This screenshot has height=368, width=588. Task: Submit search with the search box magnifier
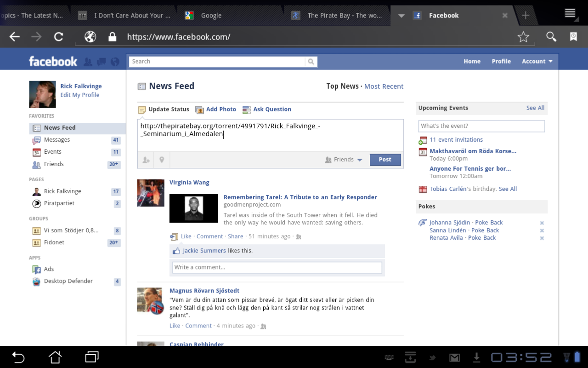311,62
